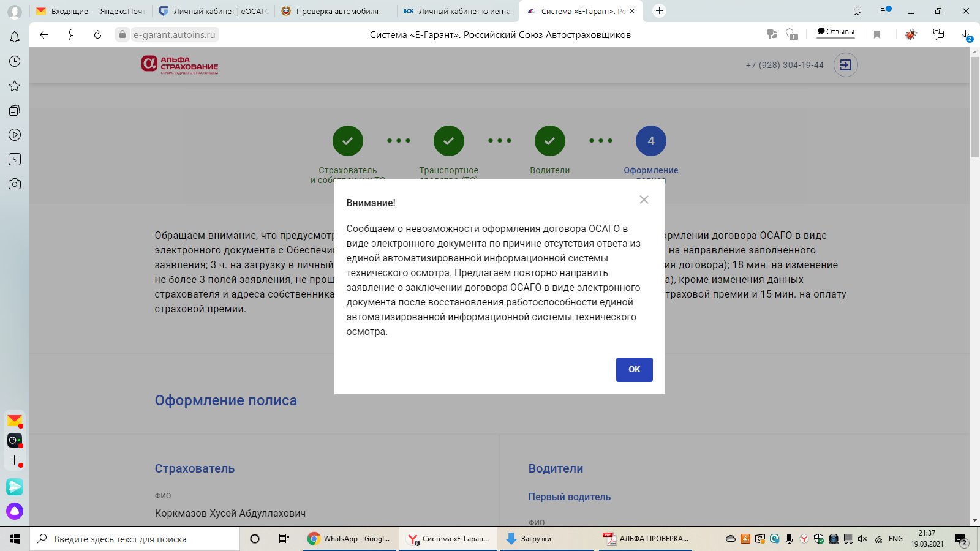Switch to WhatsApp - Google Chrome taskbar item
The width and height of the screenshot is (980, 551).
[x=350, y=539]
